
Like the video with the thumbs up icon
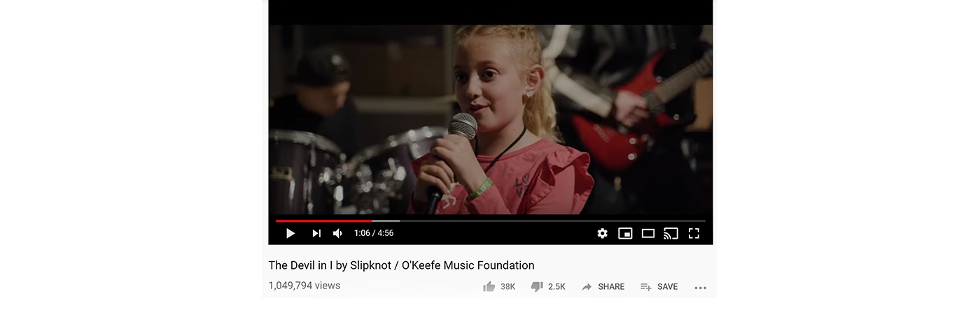pos(489,286)
